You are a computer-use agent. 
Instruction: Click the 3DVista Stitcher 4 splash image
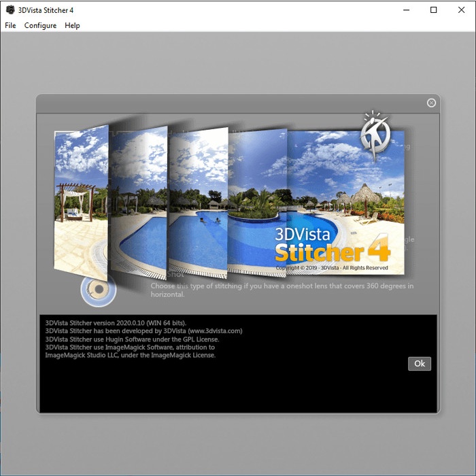229,202
